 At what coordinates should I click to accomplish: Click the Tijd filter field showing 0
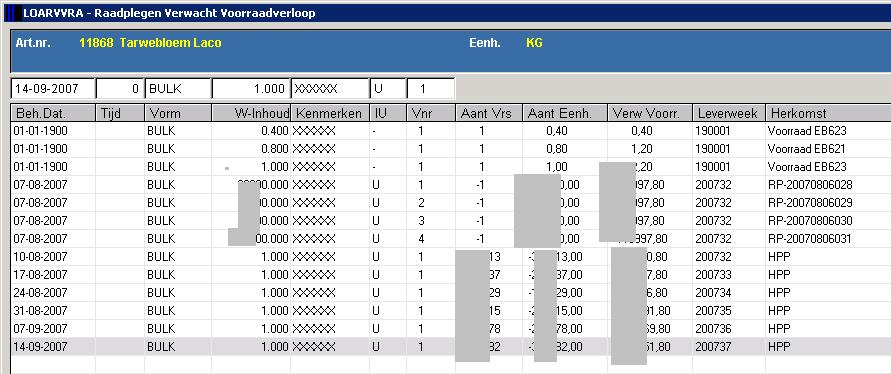coord(120,89)
